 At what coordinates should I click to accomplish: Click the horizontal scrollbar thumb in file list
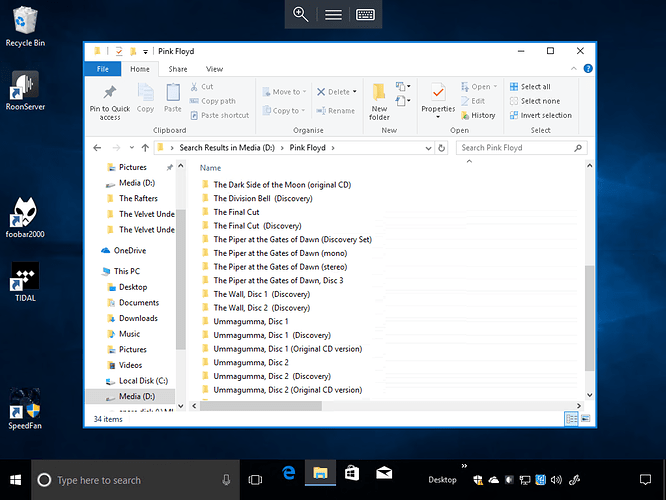point(261,406)
